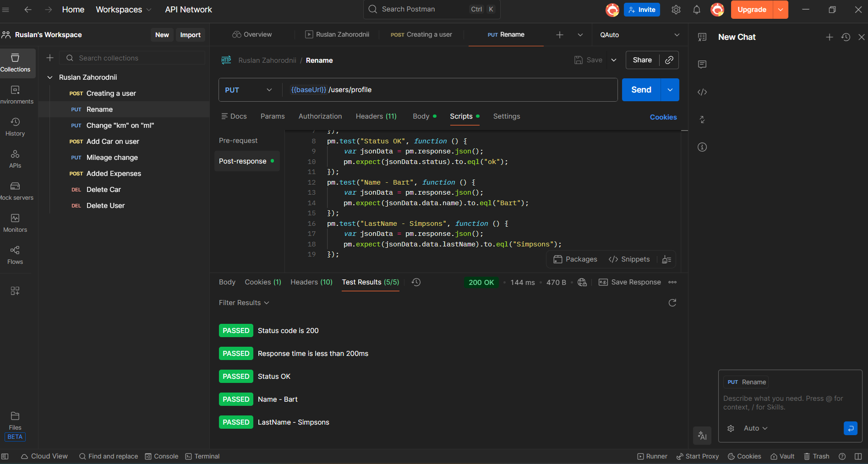Screen dimensions: 868x464
Task: Open the PUT method dropdown
Action: [248, 90]
